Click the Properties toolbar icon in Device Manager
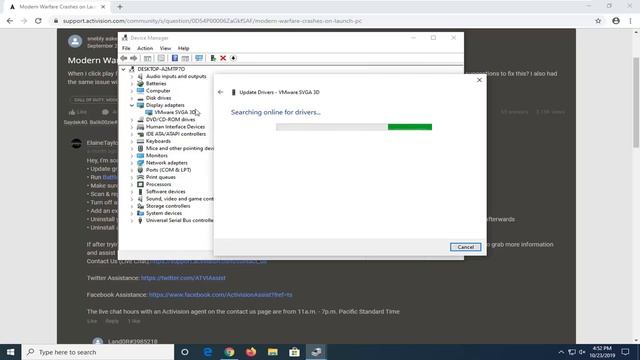Image resolution: width=640 pixels, height=360 pixels. pyautogui.click(x=161, y=58)
